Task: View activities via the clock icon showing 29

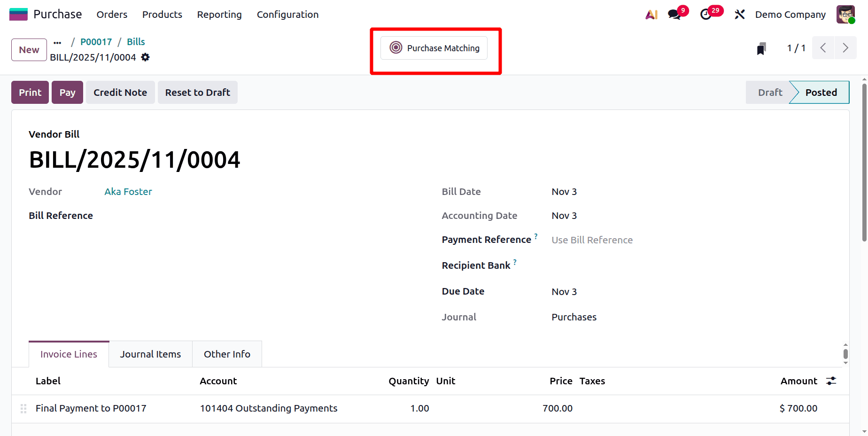Action: pos(706,14)
